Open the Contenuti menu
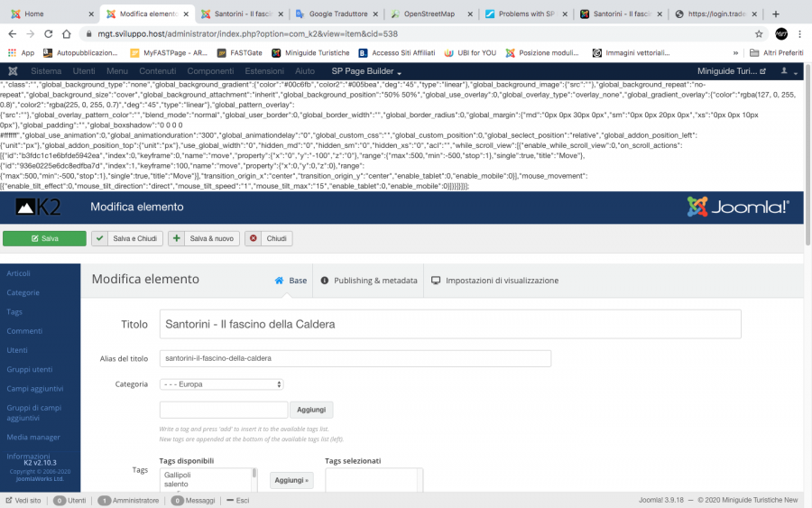This screenshot has height=508, width=812. [157, 71]
